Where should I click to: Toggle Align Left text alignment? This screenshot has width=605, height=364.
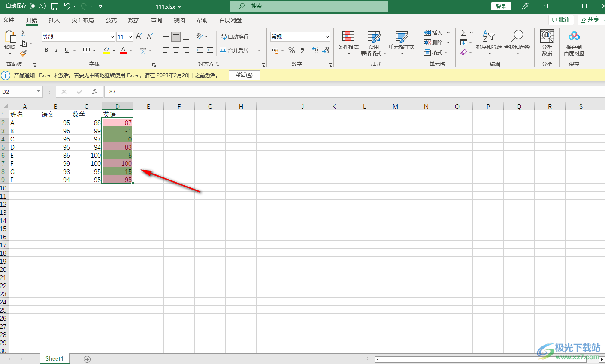(x=166, y=50)
